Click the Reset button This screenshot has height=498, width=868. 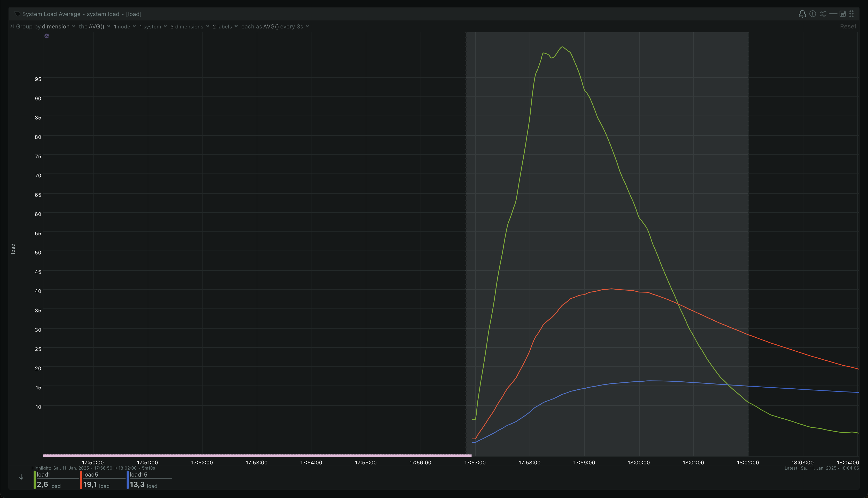point(848,26)
